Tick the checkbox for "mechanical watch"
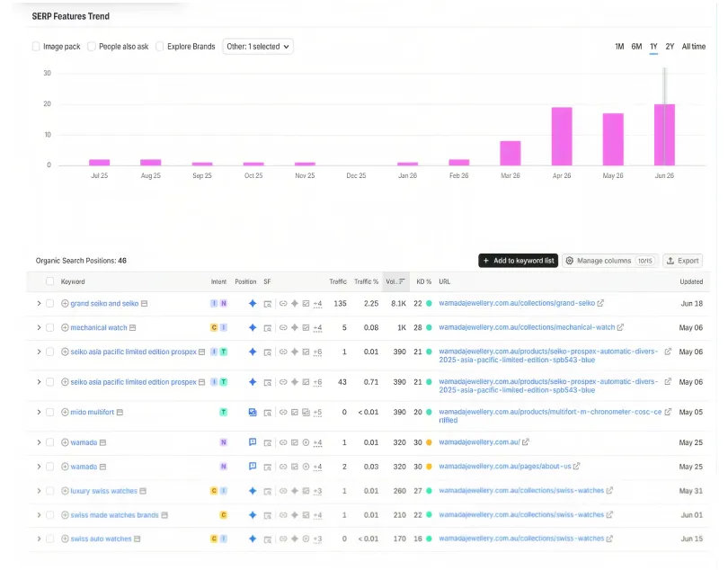The height and width of the screenshot is (570, 728). (49, 327)
